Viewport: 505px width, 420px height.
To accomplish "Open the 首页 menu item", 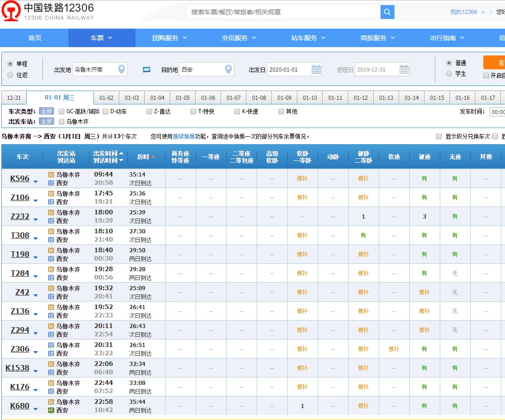I will (34, 38).
